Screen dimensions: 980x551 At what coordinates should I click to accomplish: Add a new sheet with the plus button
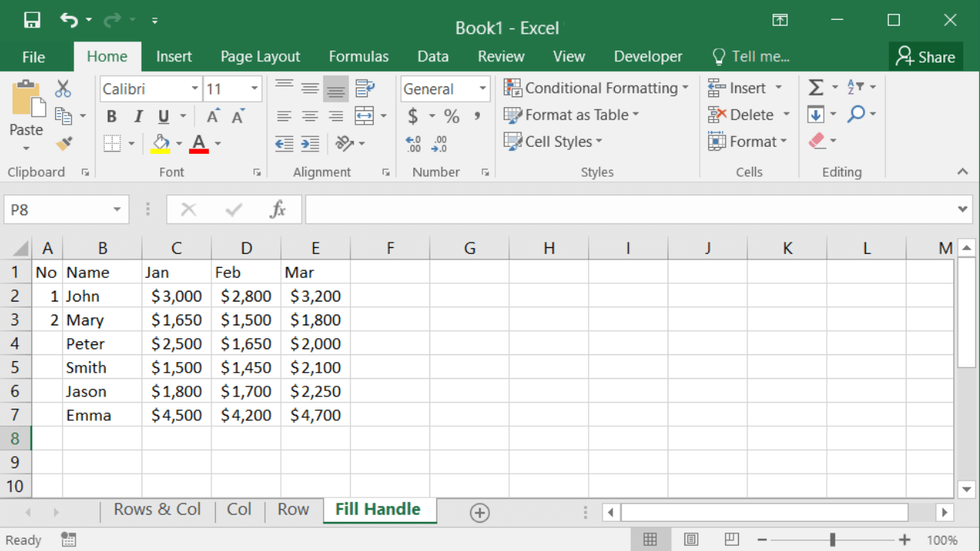tap(480, 513)
